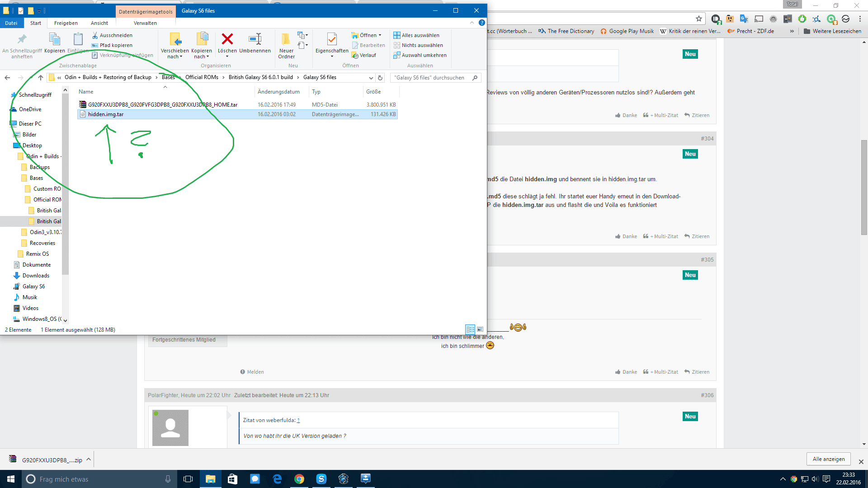The height and width of the screenshot is (488, 868).
Task: Click Verlauf in the ribbon
Action: 364,55
